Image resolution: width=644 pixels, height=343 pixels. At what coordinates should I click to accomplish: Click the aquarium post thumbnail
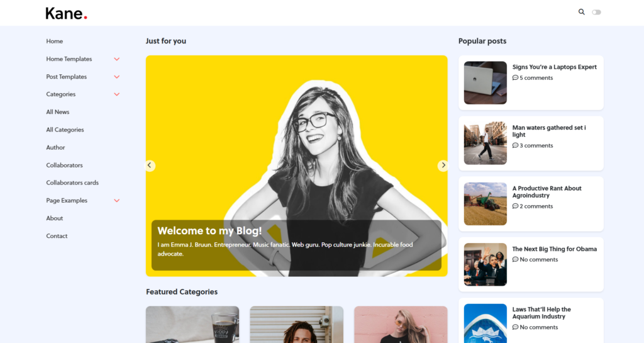(x=486, y=323)
